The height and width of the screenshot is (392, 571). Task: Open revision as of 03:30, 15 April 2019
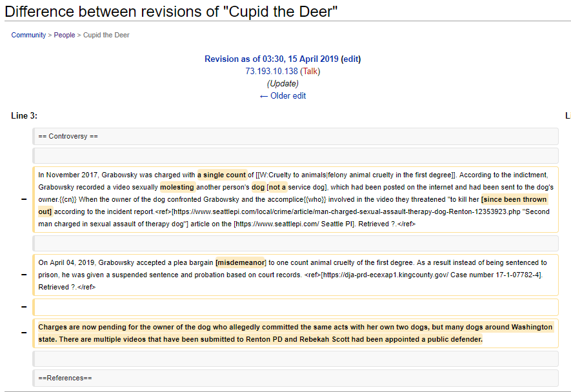click(271, 59)
